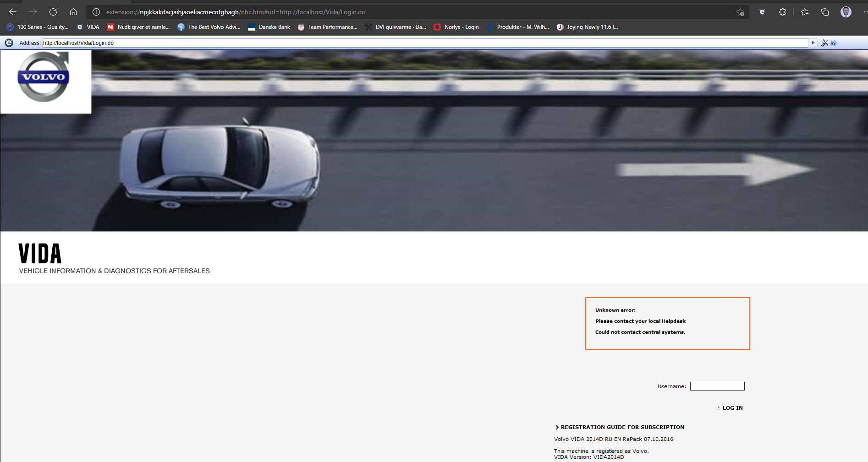The height and width of the screenshot is (462, 868).
Task: Add this page to favorites star
Action: [740, 12]
